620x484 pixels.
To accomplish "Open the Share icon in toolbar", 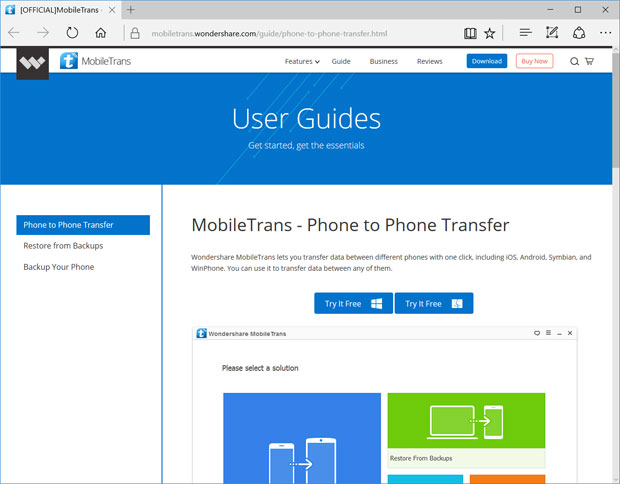I will (579, 33).
